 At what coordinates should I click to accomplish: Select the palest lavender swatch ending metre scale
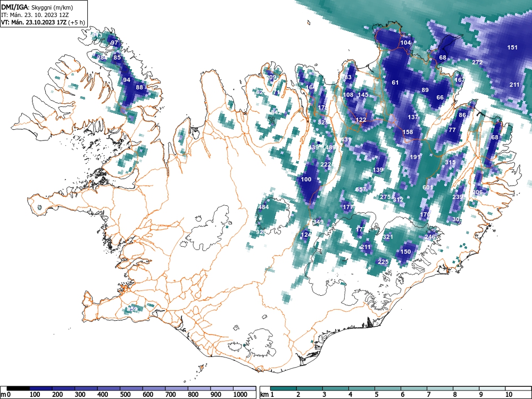tap(244, 388)
